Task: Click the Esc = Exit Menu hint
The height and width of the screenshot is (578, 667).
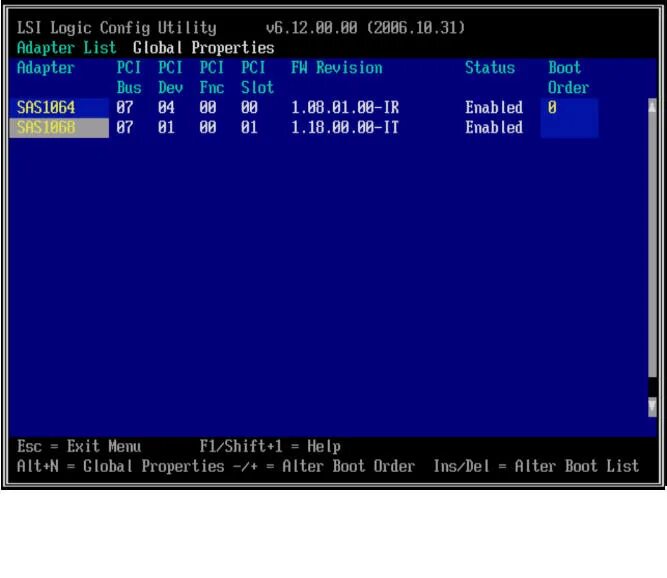Action: coord(79,447)
